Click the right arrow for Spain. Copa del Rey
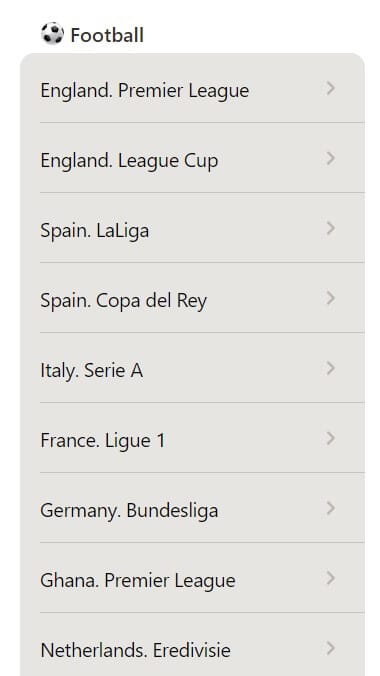 [330, 298]
